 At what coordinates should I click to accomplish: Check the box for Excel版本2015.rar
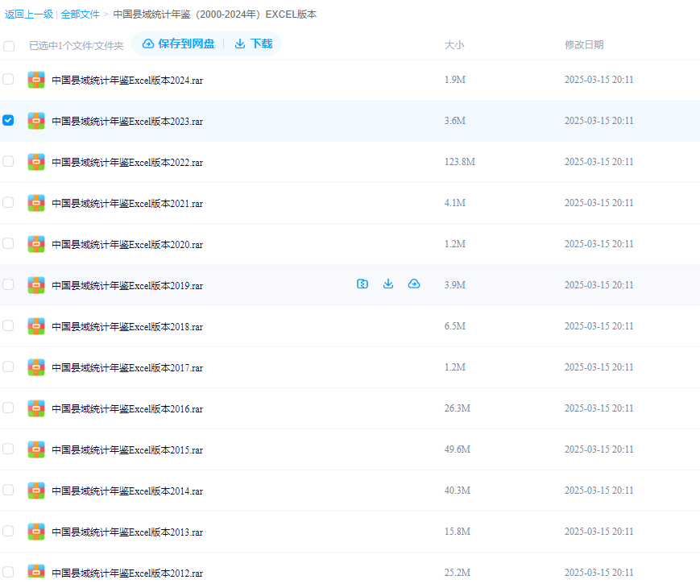tap(8, 449)
